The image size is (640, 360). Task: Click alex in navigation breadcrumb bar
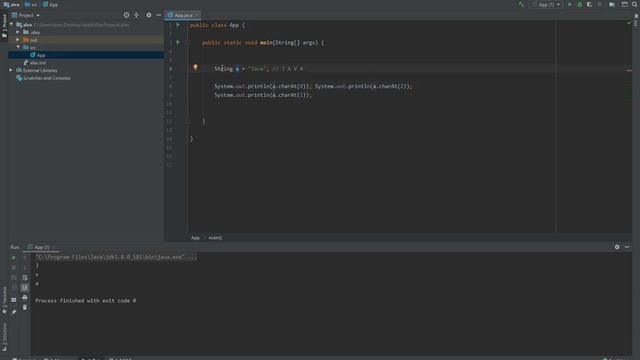(x=12, y=4)
